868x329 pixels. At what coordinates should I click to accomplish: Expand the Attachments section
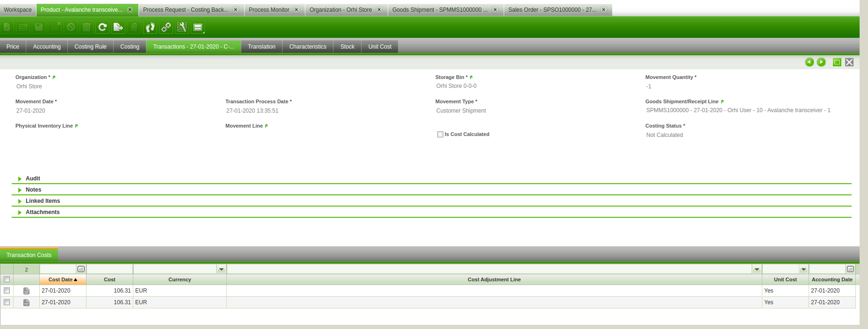(x=20, y=212)
